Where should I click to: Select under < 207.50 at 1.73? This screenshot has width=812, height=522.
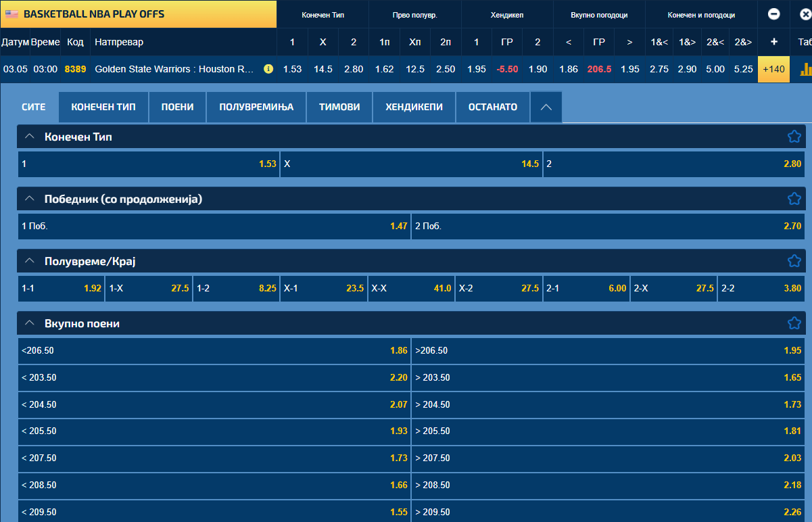(x=214, y=458)
